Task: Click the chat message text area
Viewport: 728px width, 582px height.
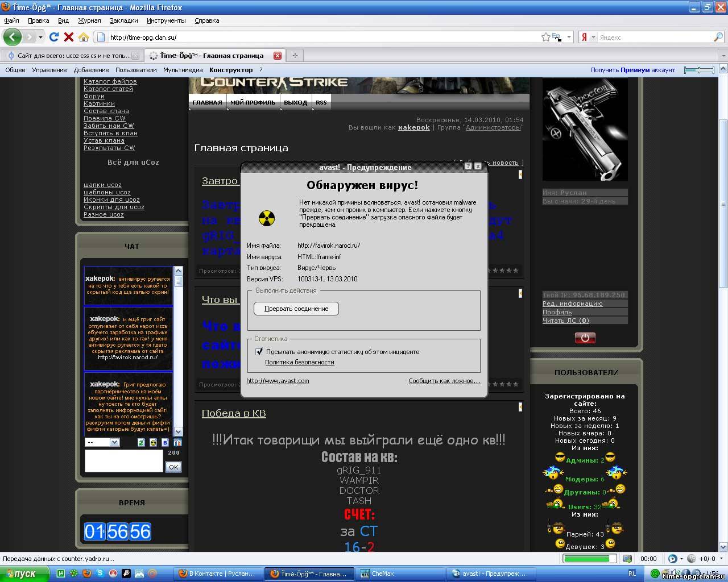Action: [x=124, y=461]
